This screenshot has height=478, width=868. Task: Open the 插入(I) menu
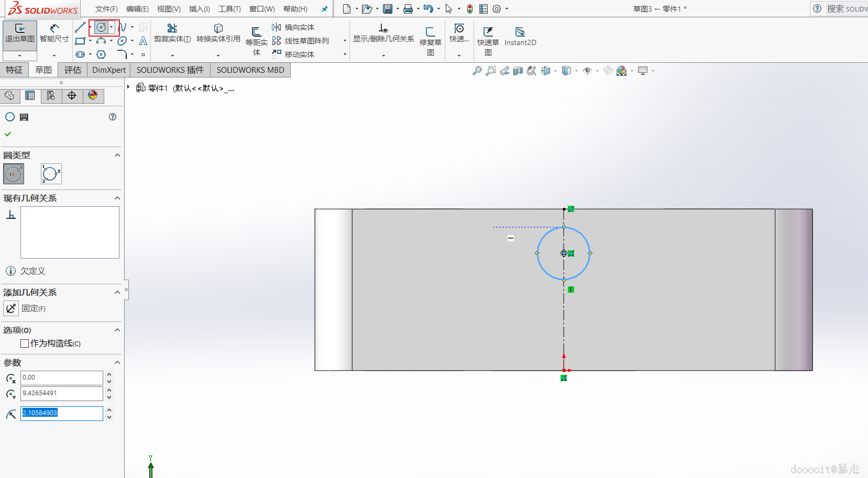tap(199, 9)
